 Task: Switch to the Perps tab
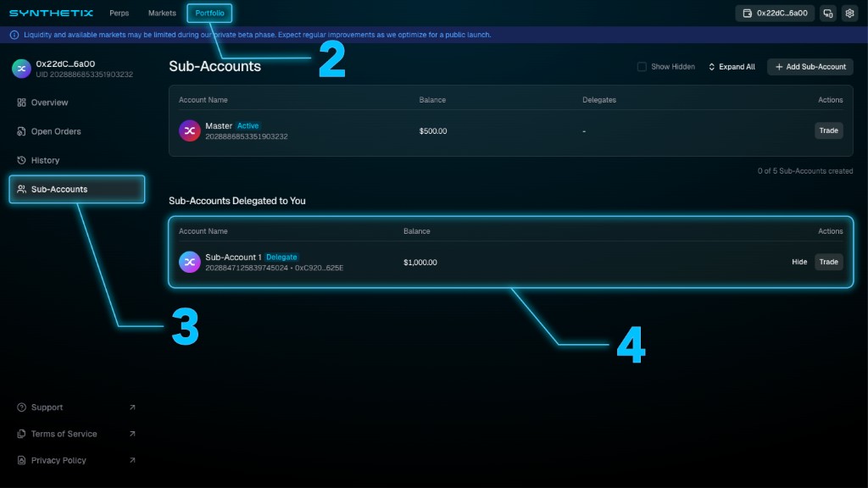pos(120,14)
